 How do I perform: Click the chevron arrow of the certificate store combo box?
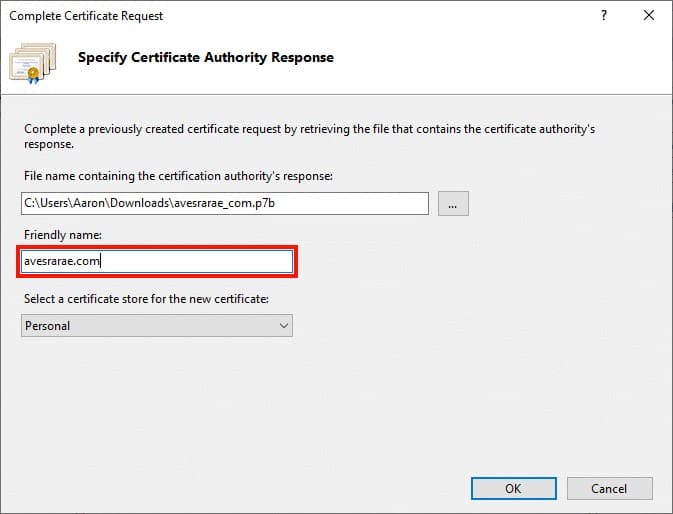[x=284, y=325]
